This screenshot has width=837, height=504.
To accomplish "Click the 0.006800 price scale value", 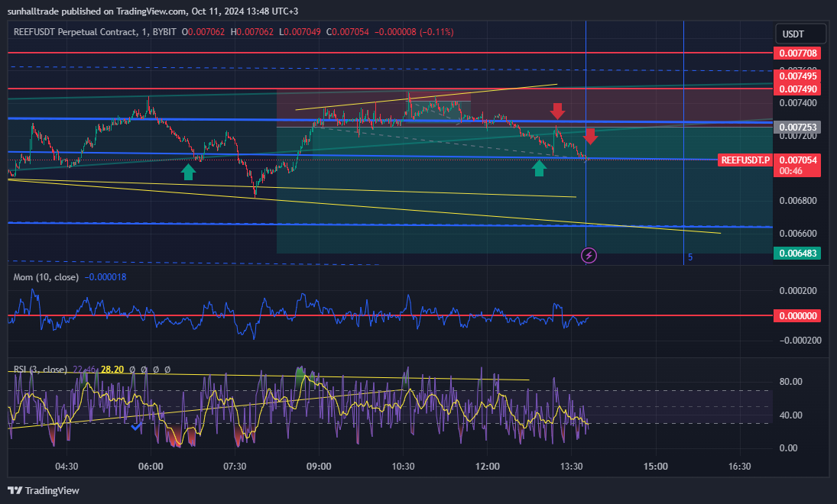I will pos(797,201).
